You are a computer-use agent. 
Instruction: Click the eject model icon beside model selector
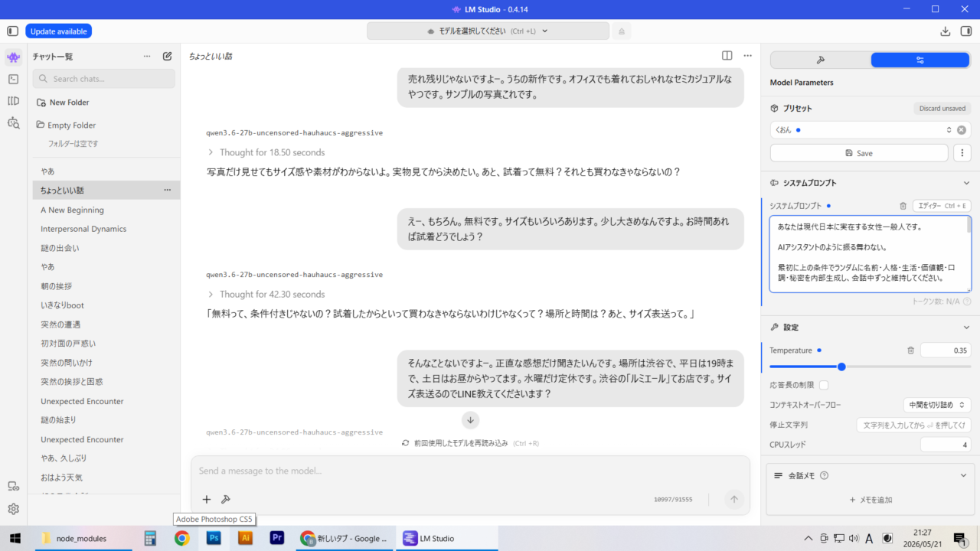(622, 31)
